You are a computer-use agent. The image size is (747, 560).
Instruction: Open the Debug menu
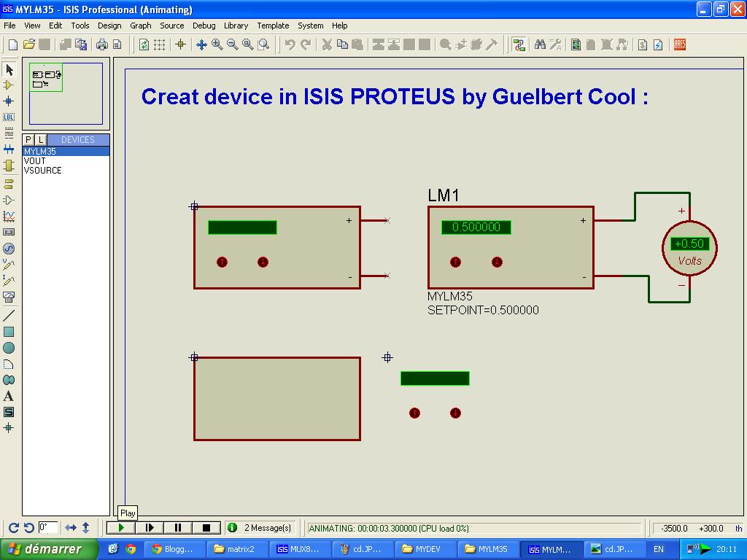204,26
